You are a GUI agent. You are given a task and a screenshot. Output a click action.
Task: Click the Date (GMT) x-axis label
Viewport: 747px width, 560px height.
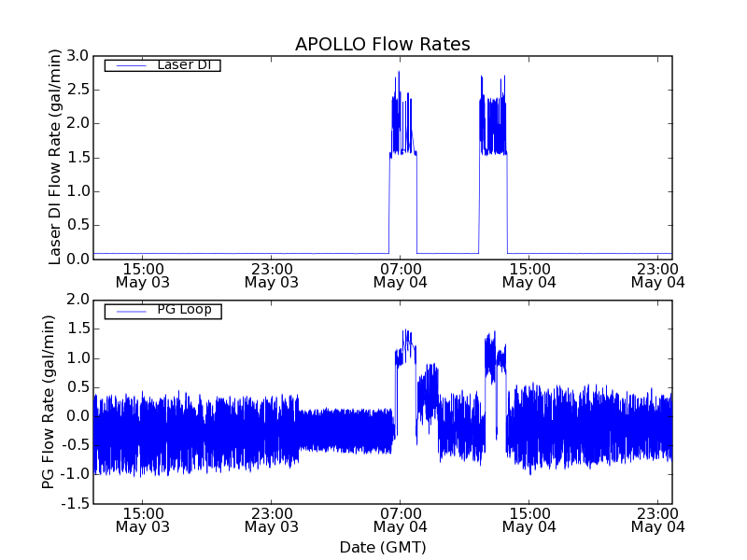[x=382, y=547]
